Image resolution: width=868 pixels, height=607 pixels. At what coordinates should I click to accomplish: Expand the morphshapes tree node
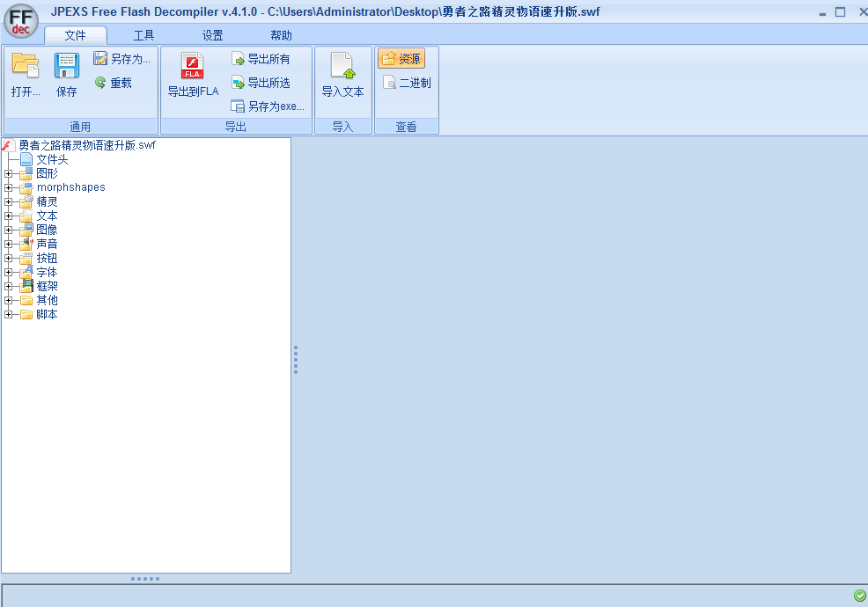[9, 188]
